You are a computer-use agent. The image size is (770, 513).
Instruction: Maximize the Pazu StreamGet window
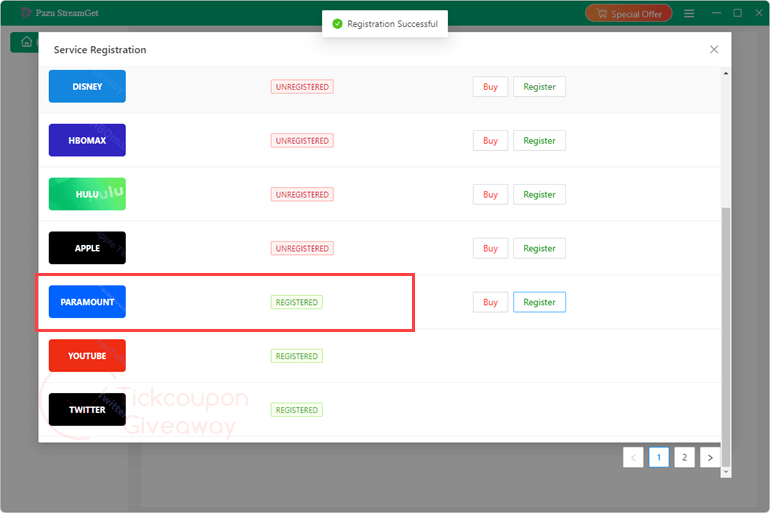click(x=738, y=13)
